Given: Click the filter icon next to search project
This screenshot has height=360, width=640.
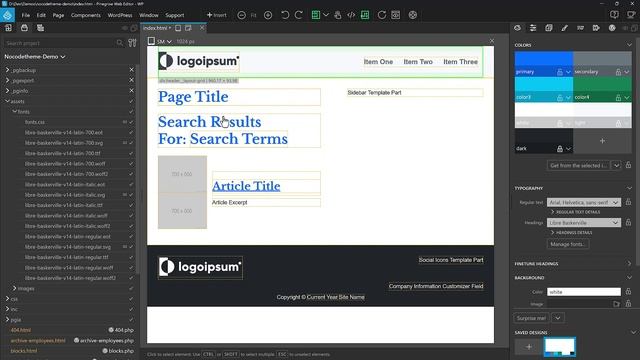Looking at the screenshot, I should click(132, 43).
